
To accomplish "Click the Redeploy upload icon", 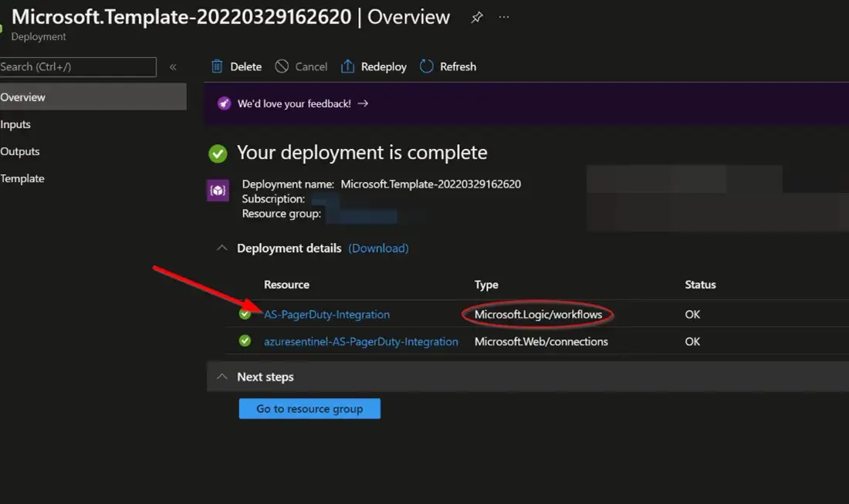I will pos(348,66).
